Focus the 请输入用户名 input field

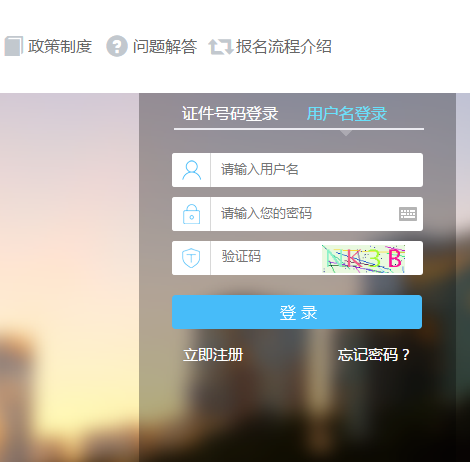(317, 170)
